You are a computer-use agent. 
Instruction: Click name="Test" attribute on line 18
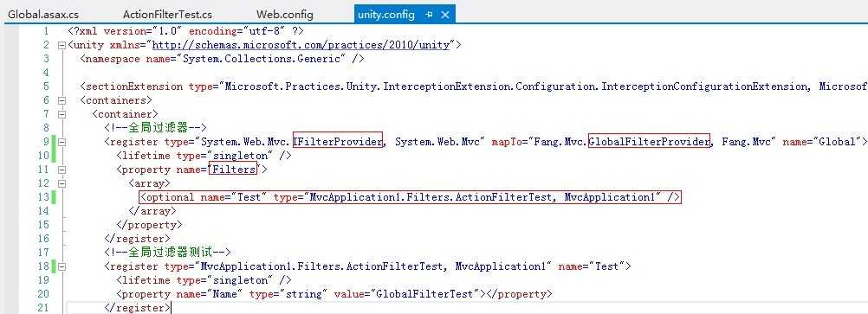(x=591, y=266)
